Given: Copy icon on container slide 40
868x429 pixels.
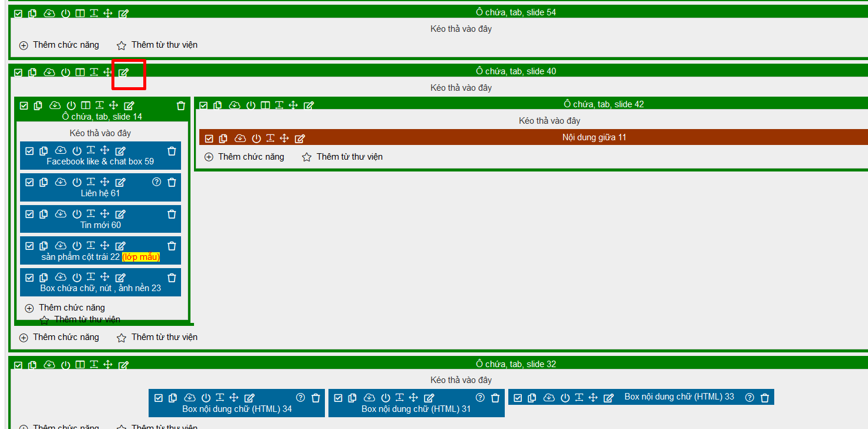Looking at the screenshot, I should (32, 72).
